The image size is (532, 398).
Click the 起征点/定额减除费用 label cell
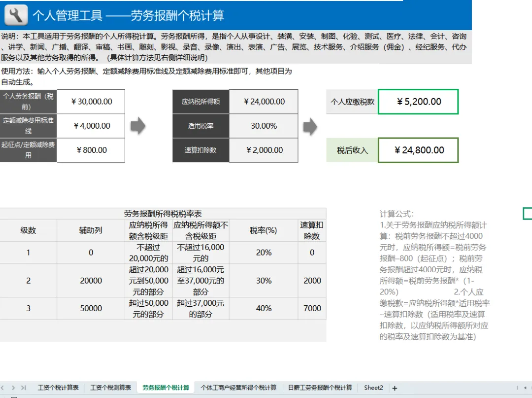pos(29,150)
